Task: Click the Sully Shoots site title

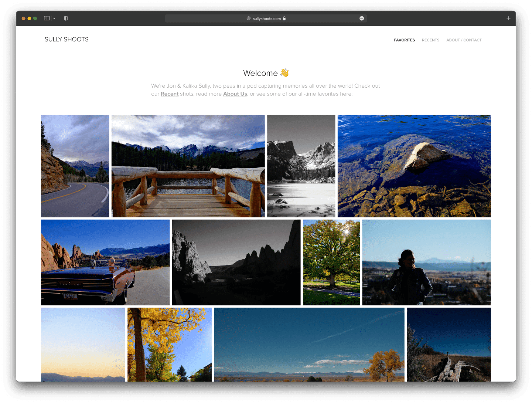Action: (x=66, y=40)
